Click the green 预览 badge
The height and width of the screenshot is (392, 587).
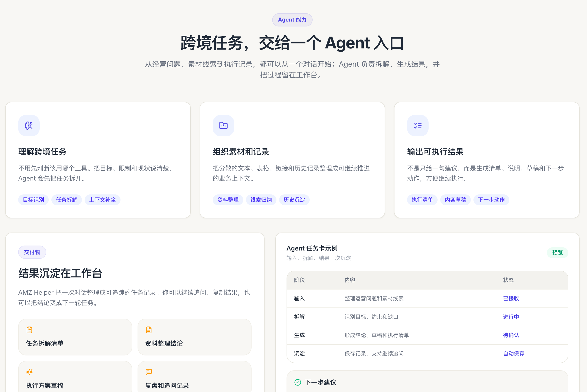tap(557, 253)
